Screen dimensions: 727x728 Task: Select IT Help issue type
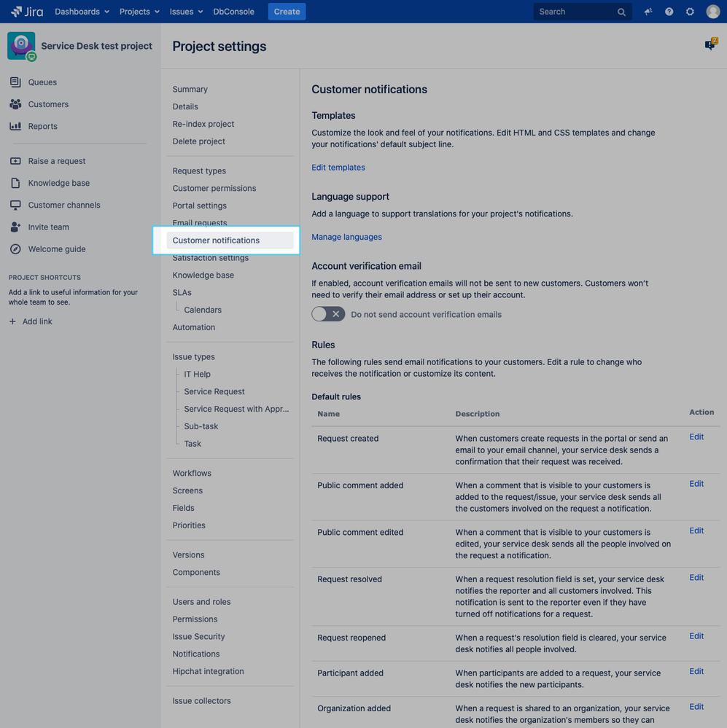pyautogui.click(x=197, y=375)
